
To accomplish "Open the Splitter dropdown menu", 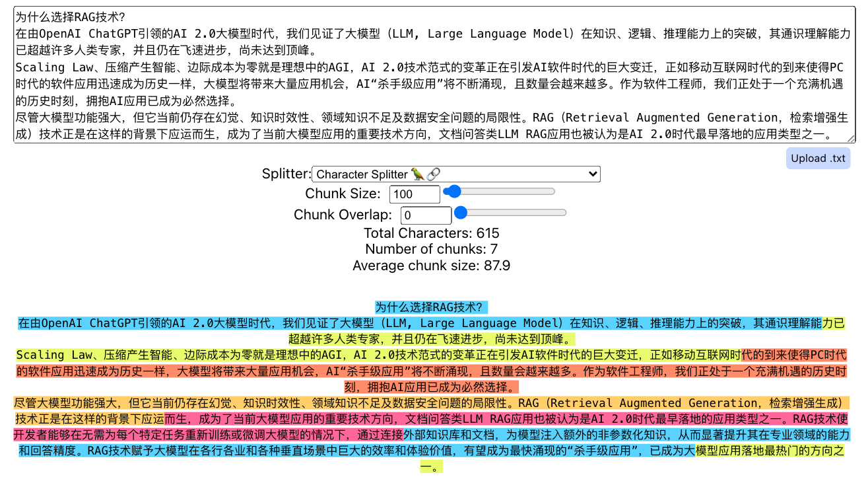I will point(455,174).
